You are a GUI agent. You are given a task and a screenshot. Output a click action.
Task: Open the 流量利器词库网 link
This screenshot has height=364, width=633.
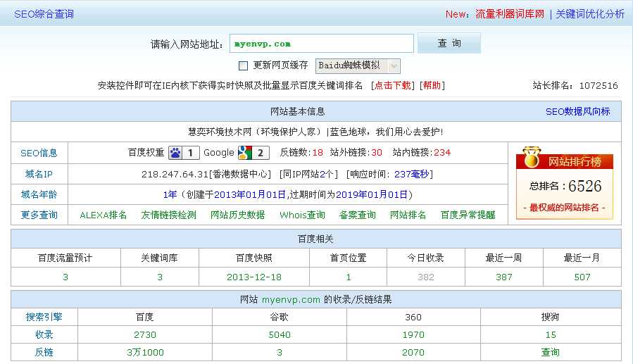point(510,14)
